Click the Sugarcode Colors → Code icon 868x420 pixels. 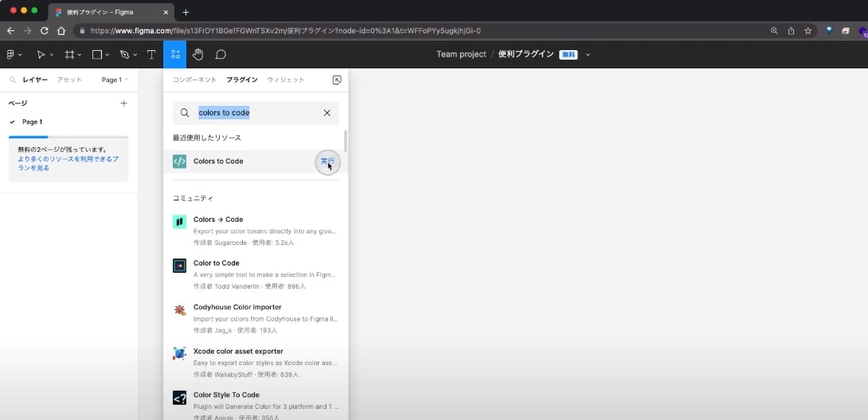(179, 222)
